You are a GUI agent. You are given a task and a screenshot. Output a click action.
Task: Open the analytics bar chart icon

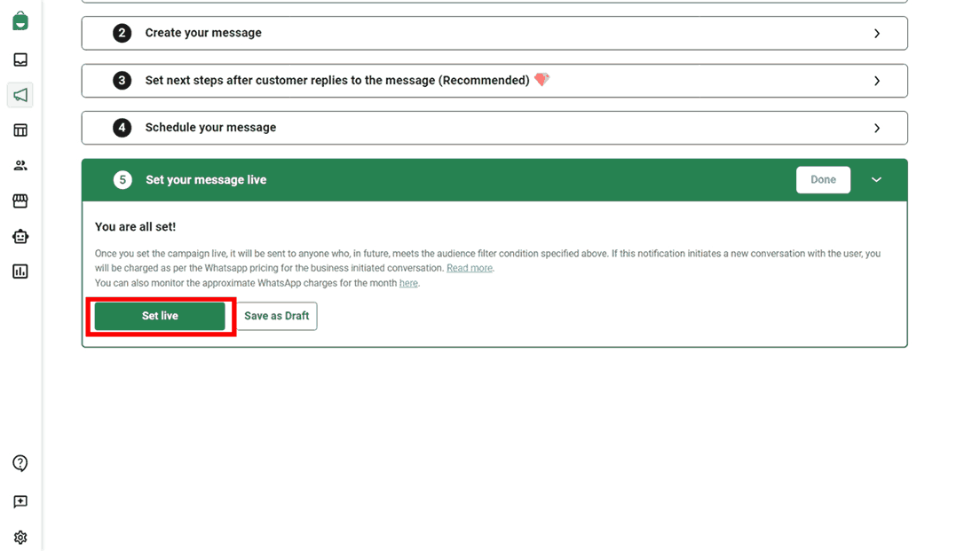coord(20,272)
